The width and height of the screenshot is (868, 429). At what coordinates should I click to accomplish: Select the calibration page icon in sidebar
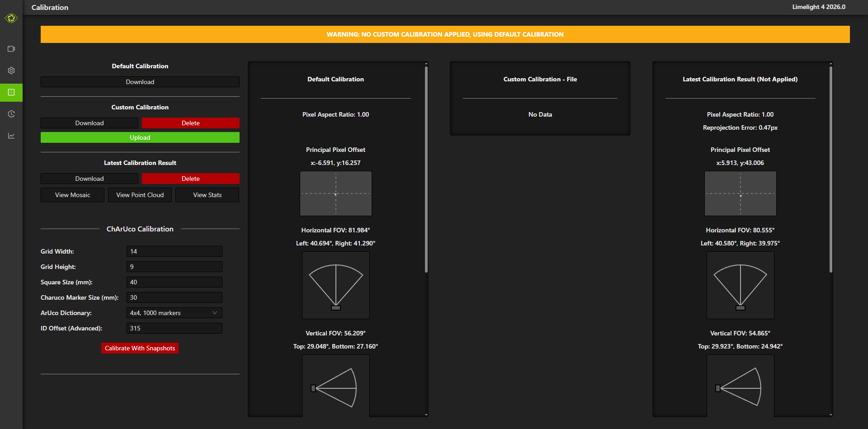click(11, 92)
